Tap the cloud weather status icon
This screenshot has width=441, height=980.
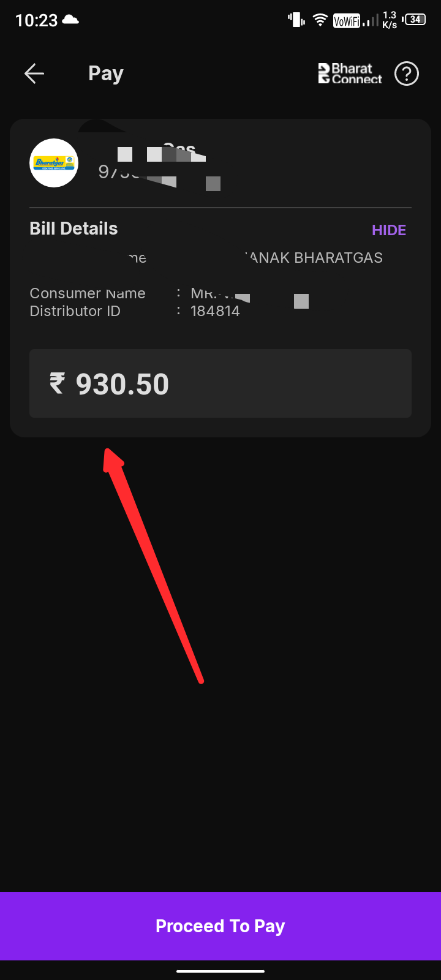70,20
